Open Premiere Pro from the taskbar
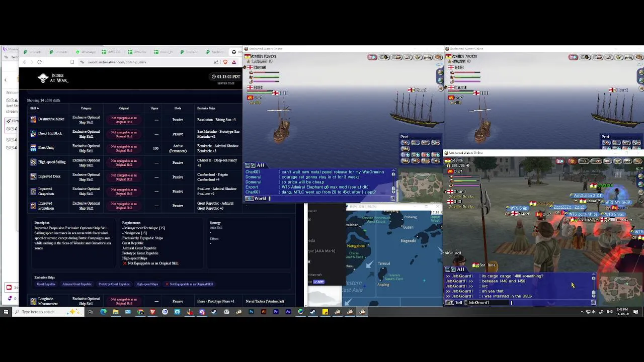The image size is (644, 362). (276, 312)
